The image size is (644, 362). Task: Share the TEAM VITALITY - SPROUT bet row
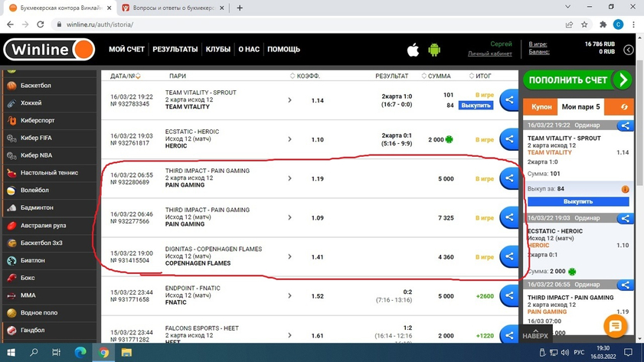pyautogui.click(x=509, y=99)
